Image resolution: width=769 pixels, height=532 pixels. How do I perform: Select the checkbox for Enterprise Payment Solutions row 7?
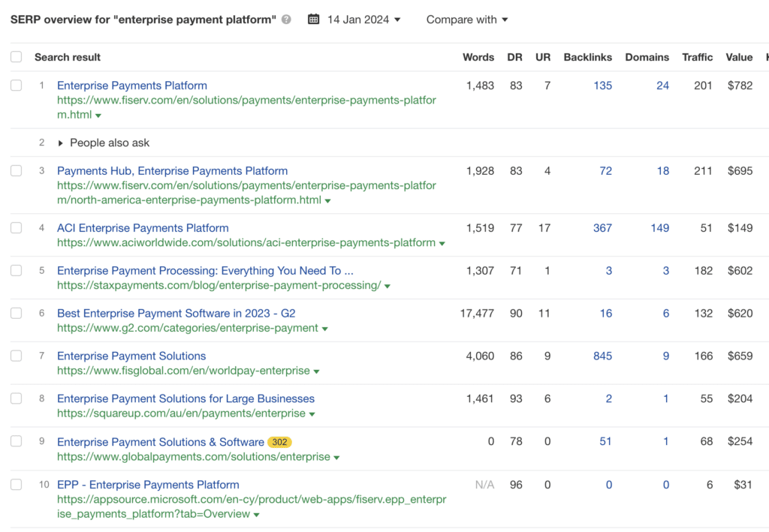tap(17, 356)
